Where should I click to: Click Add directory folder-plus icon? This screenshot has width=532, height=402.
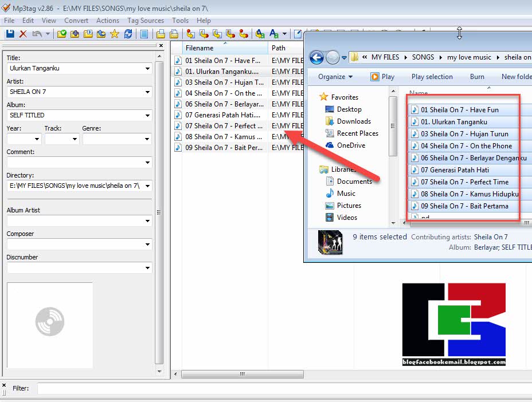click(x=75, y=34)
